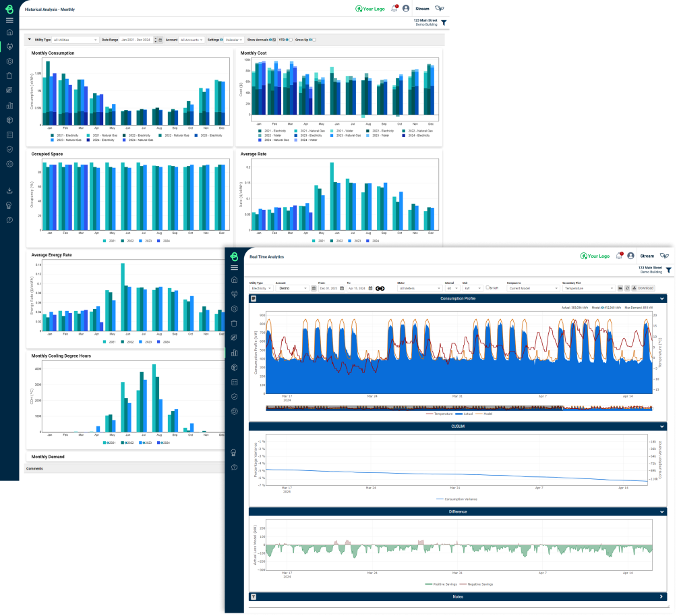Enable the Show Accruals checkbox

coord(274,39)
